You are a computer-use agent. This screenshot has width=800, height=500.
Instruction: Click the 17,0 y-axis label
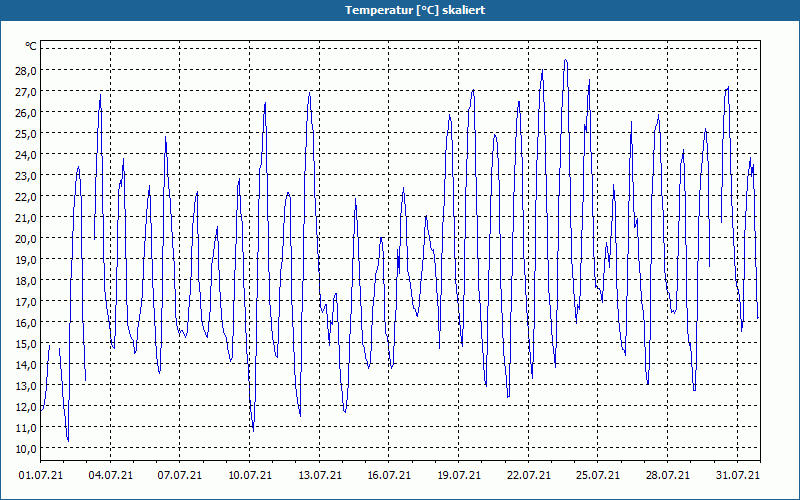click(26, 302)
